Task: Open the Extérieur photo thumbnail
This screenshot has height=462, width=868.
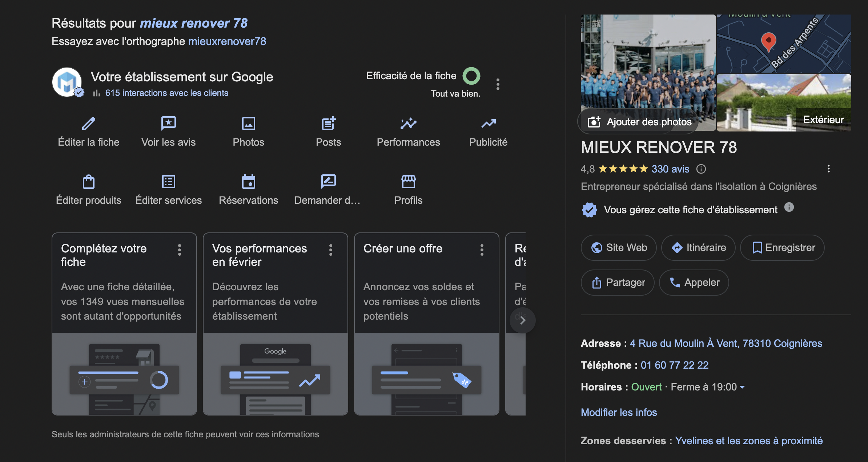Action: coord(784,102)
